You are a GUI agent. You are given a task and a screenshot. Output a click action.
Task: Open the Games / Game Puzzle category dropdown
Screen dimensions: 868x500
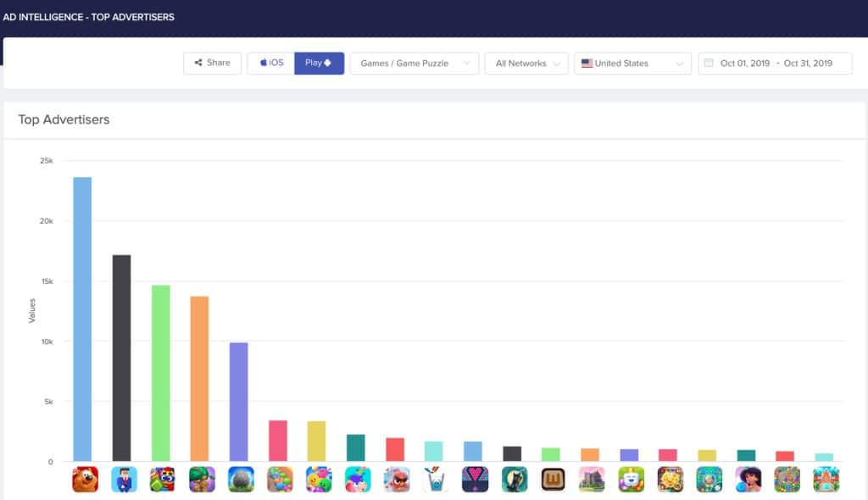414,63
